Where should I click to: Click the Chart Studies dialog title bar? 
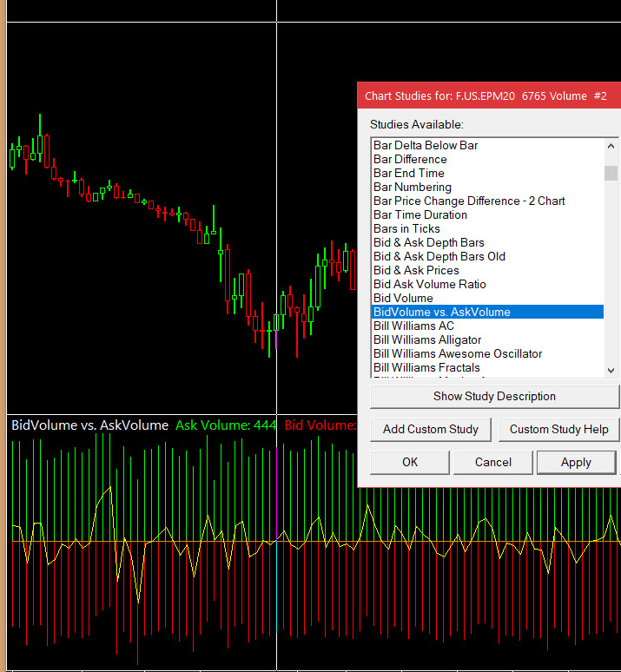[489, 96]
